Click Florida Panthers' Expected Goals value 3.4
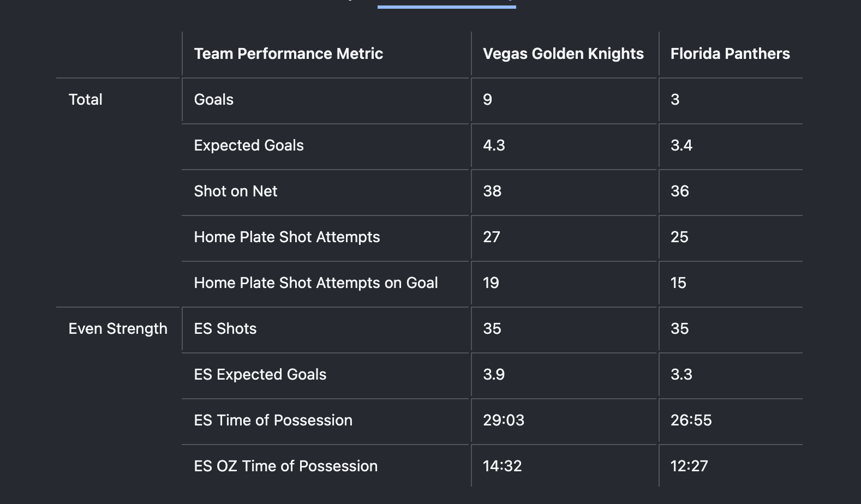This screenshot has width=861, height=504. pos(681,145)
